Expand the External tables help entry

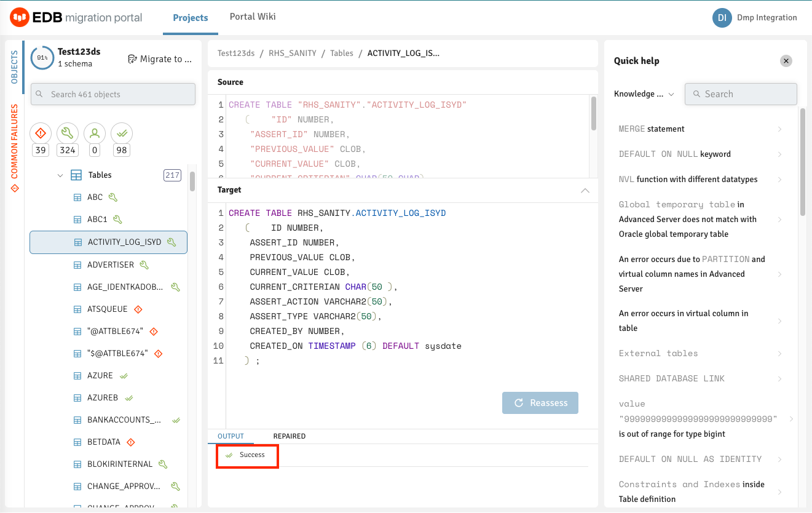700,354
